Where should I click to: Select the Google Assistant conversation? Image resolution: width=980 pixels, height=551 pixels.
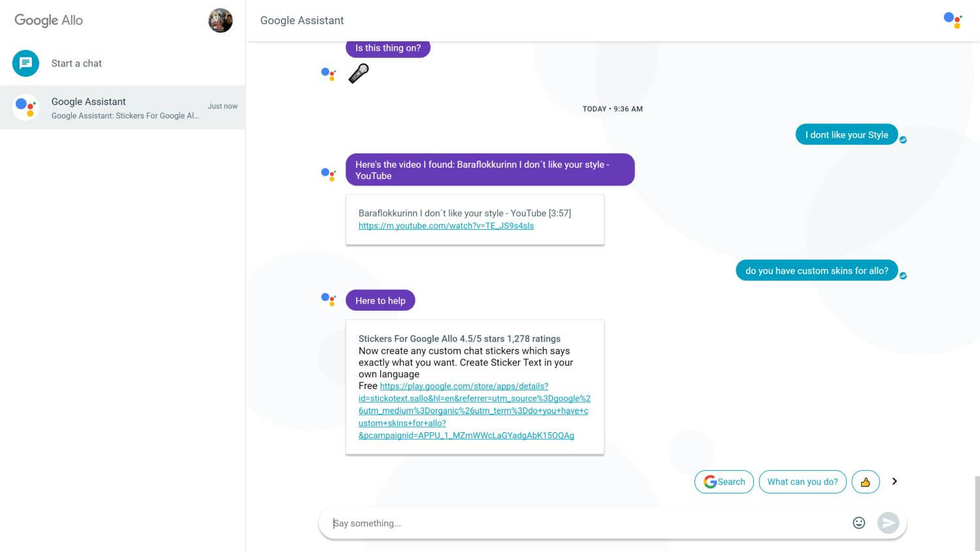click(123, 108)
